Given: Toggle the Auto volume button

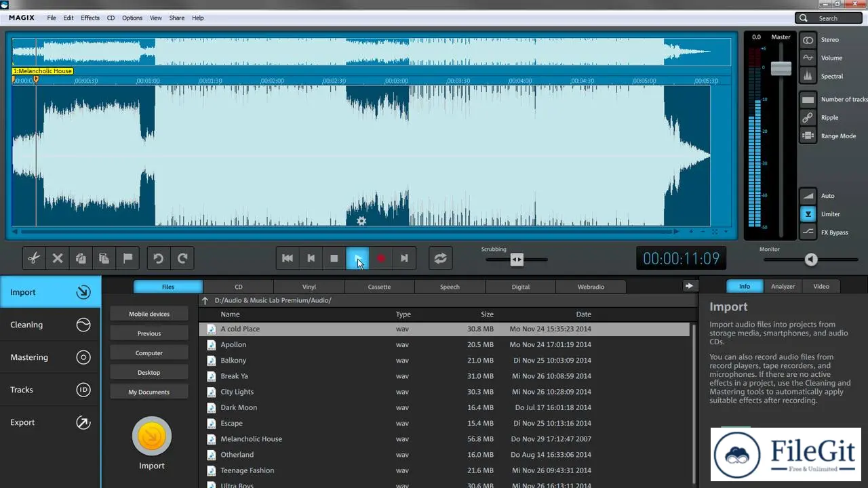Looking at the screenshot, I should coord(808,196).
